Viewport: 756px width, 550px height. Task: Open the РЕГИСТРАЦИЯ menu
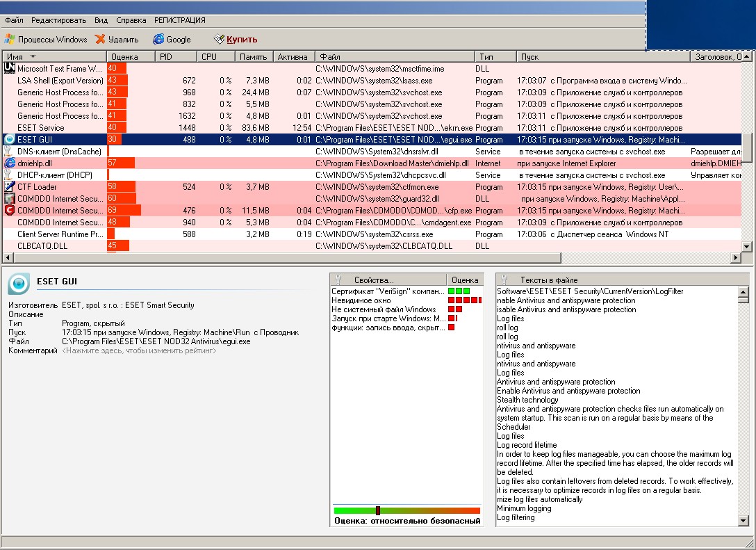[180, 20]
